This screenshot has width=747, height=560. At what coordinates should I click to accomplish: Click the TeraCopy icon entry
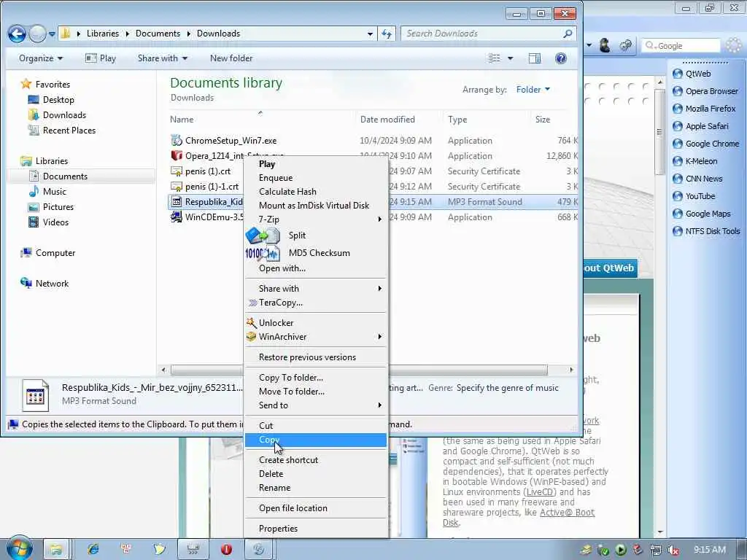click(252, 303)
